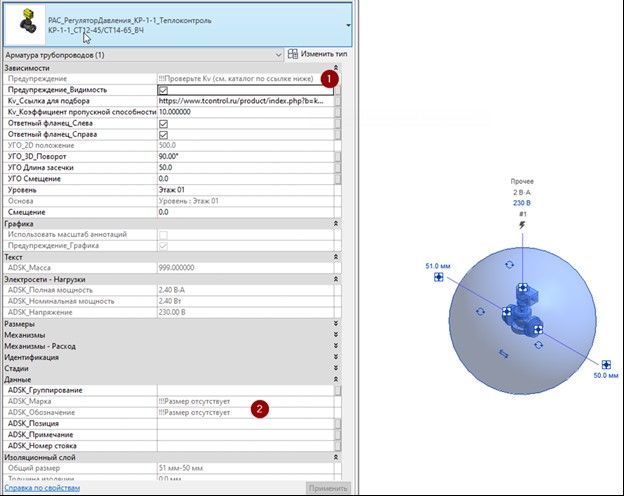
Task: Click the Применить button
Action: coord(328,488)
